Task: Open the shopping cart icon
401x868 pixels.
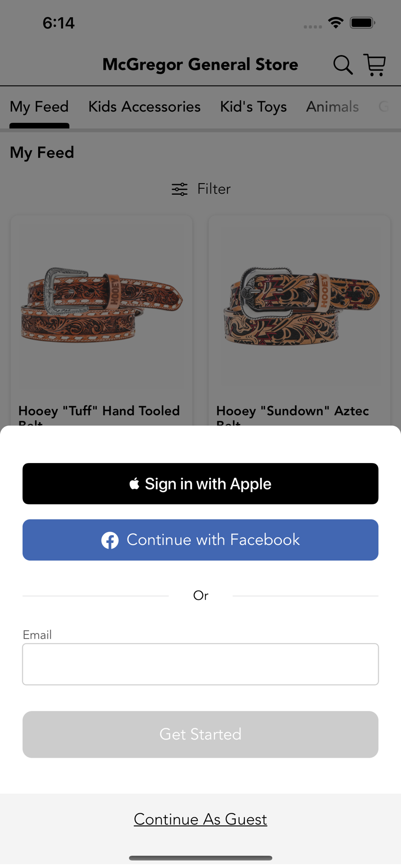Action: point(375,65)
